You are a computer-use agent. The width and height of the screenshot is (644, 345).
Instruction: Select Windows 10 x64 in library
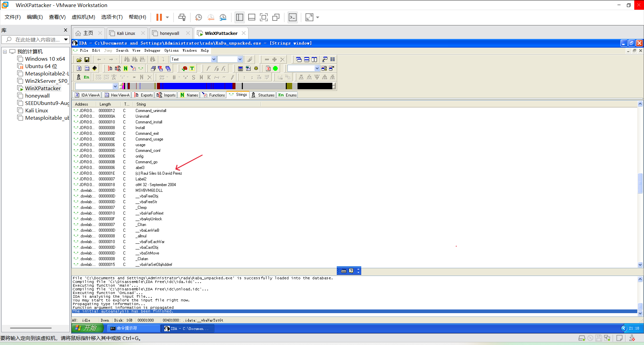point(45,59)
